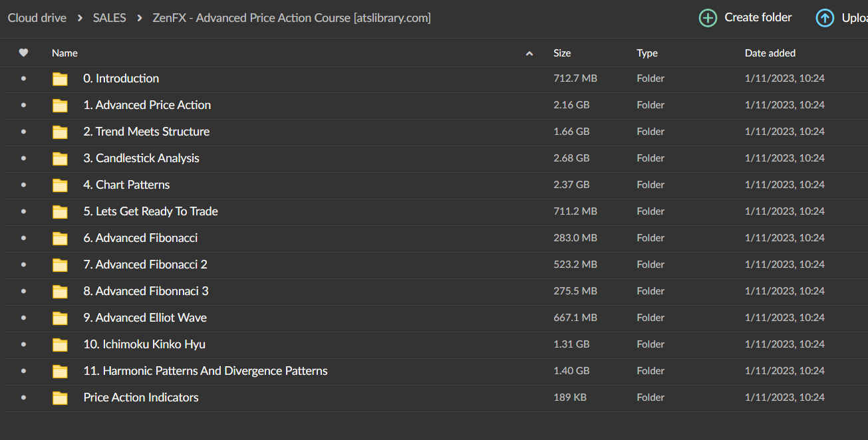Click the Name column sort chevron

click(x=529, y=53)
